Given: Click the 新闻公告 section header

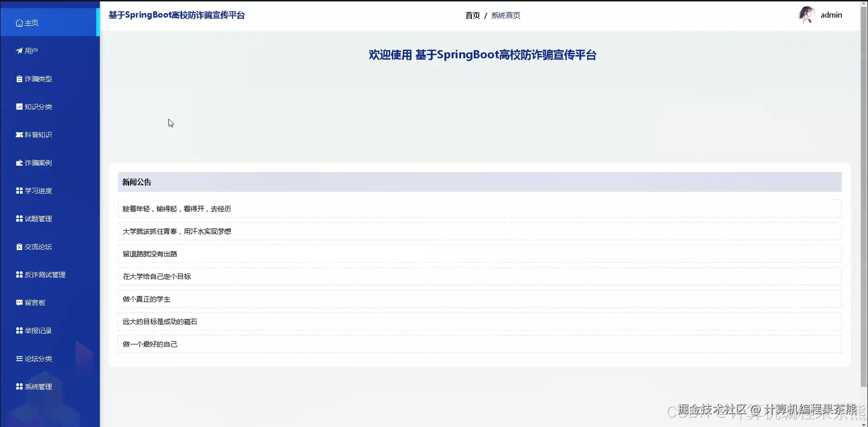Looking at the screenshot, I should (x=479, y=182).
